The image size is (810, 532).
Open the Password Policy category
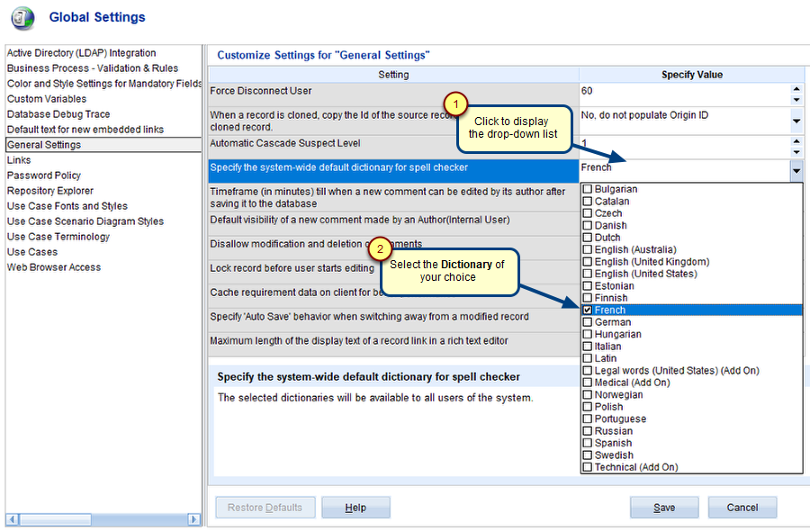pyautogui.click(x=44, y=176)
